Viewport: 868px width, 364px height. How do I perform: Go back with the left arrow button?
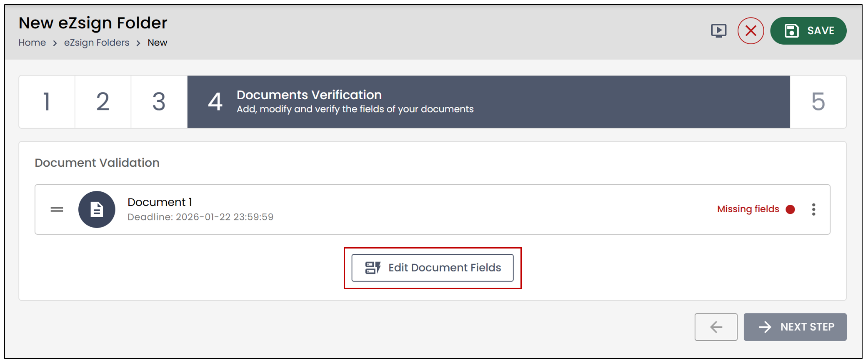(x=716, y=327)
